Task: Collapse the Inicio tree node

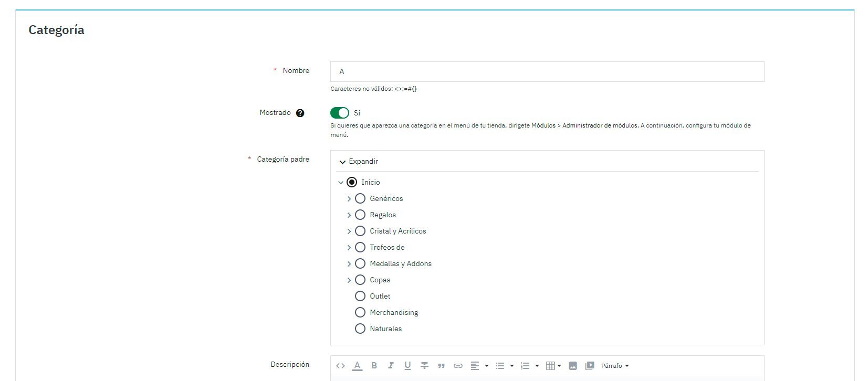Action: [x=341, y=183]
